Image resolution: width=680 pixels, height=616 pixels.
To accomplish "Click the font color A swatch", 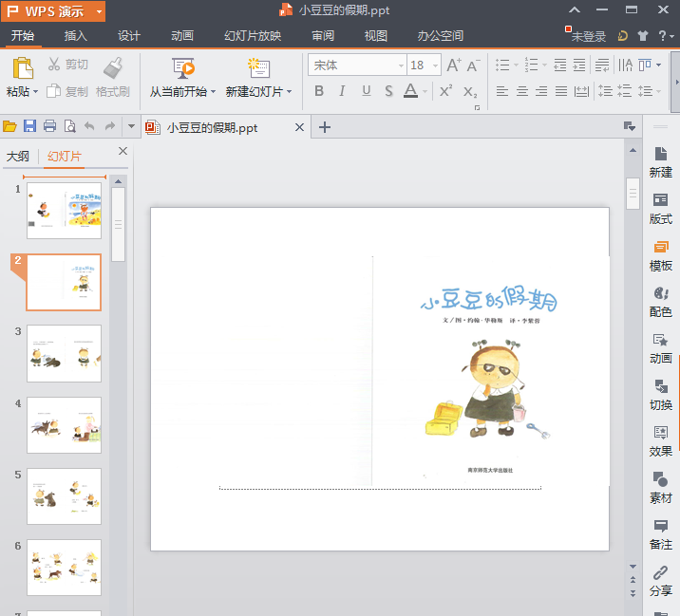I will tap(410, 90).
